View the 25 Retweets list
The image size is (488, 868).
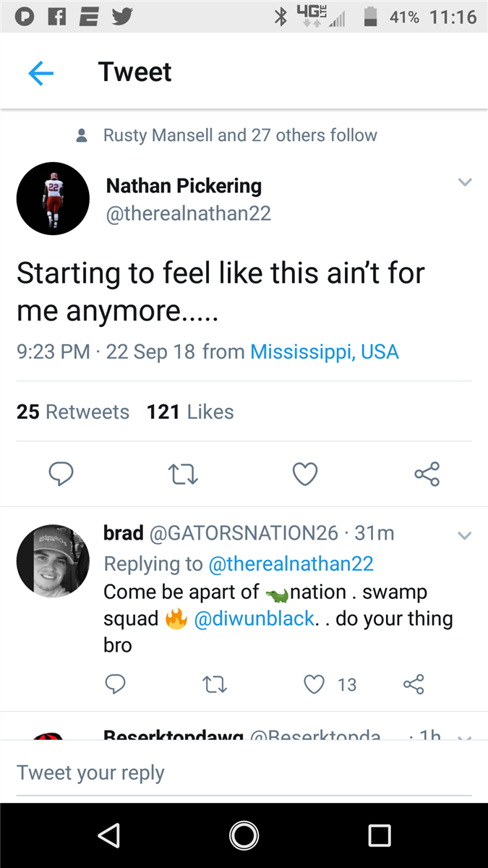(73, 412)
